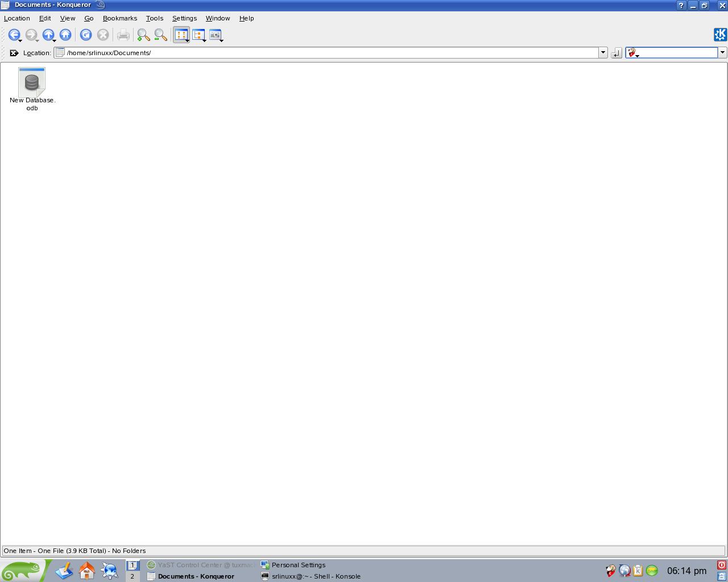
Task: Zoom out with the minus magnifier
Action: coord(161,35)
